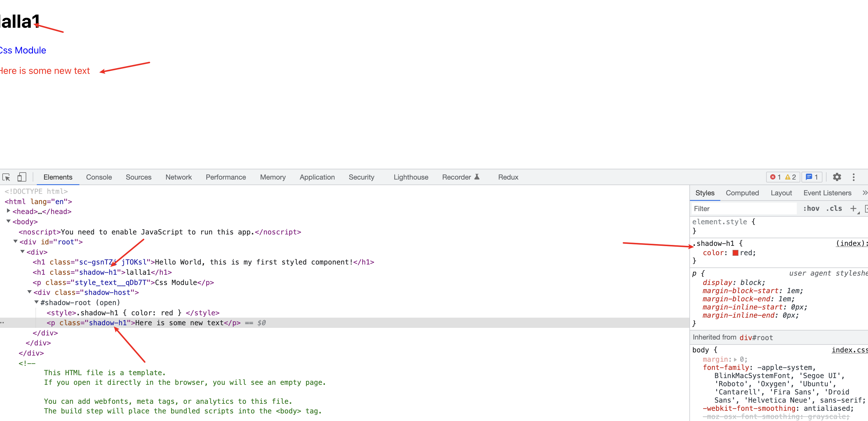Toggle the device toolbar icon
Screen dimensions: 868x421
click(22, 177)
